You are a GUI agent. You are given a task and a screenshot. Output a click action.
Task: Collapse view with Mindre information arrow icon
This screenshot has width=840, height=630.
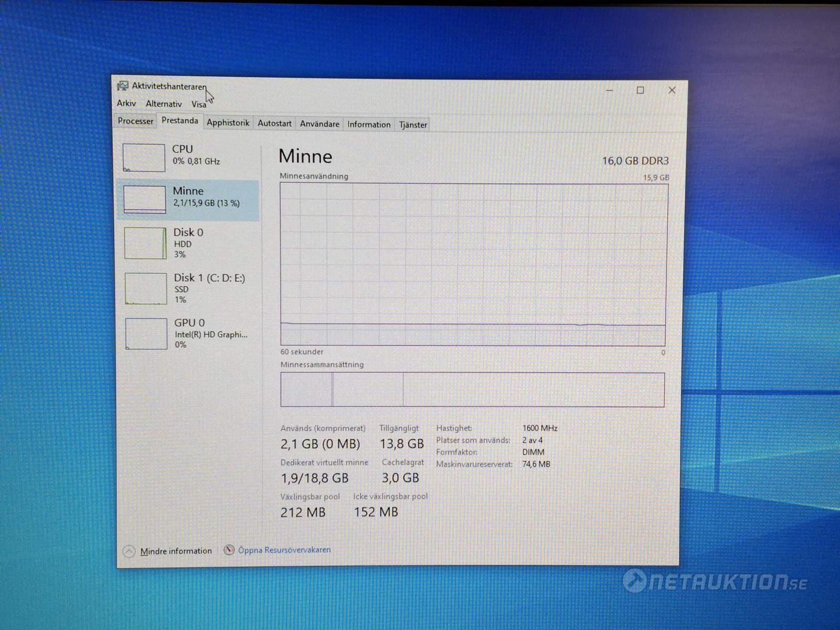tap(129, 551)
